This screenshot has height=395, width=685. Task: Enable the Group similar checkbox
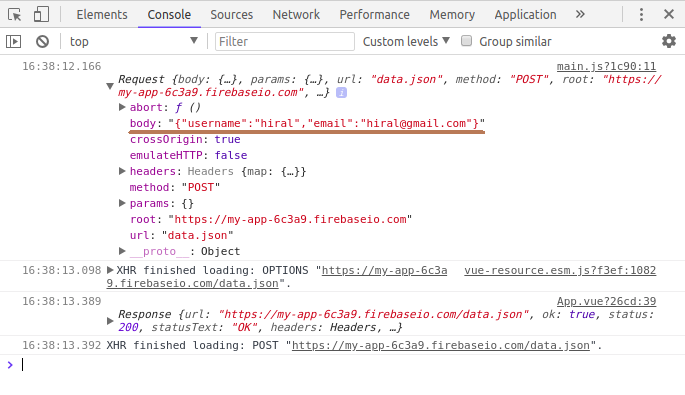467,41
